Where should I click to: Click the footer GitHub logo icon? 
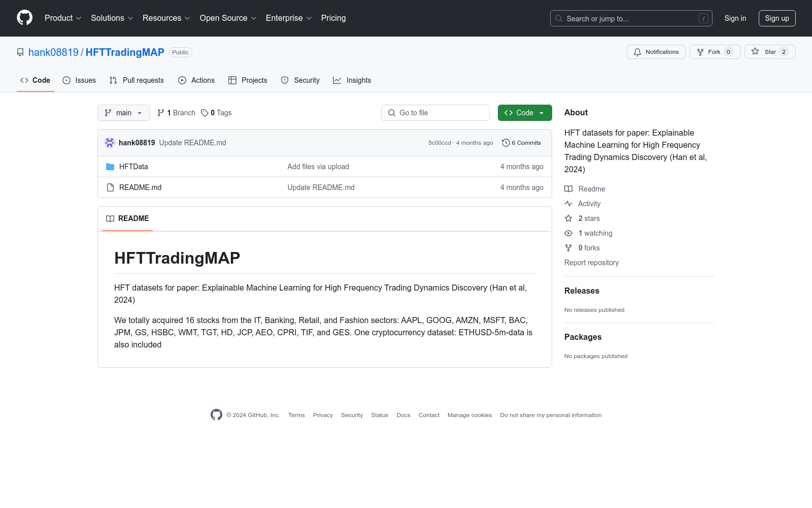click(x=216, y=415)
